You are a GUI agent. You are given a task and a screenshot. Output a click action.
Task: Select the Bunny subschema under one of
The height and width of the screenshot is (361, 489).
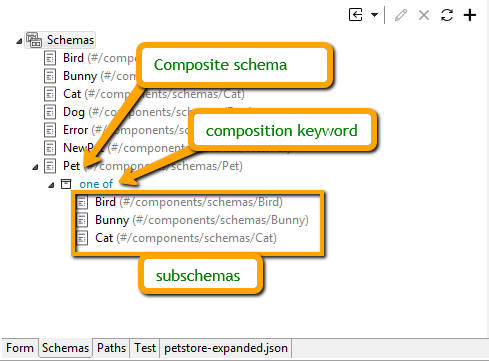point(202,220)
